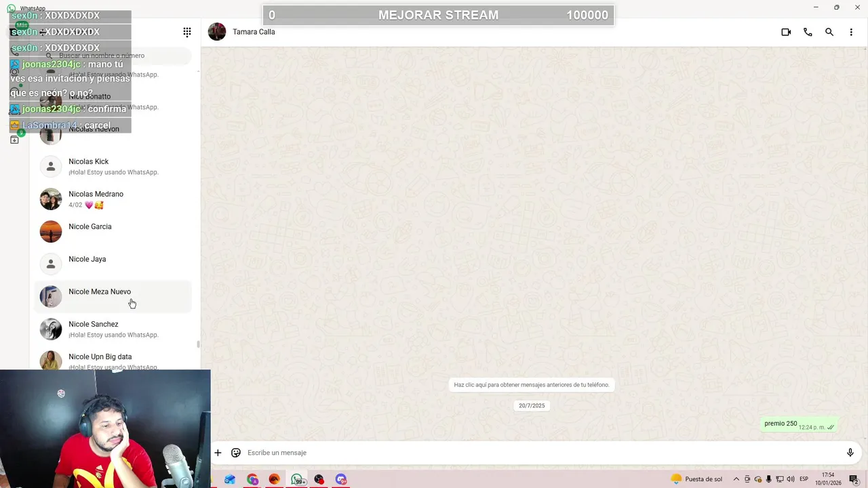Screen dimensions: 868x488
Task: Open Tamara Calla contact info from header
Action: coord(254,32)
